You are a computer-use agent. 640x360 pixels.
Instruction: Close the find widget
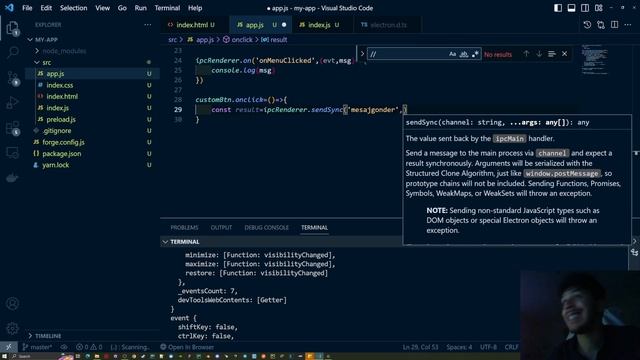(x=564, y=54)
